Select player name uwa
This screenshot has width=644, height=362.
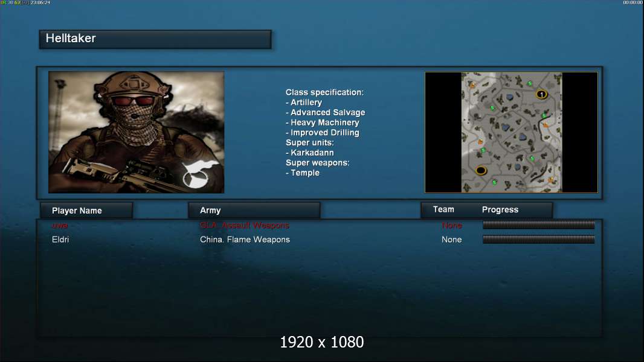pyautogui.click(x=60, y=225)
